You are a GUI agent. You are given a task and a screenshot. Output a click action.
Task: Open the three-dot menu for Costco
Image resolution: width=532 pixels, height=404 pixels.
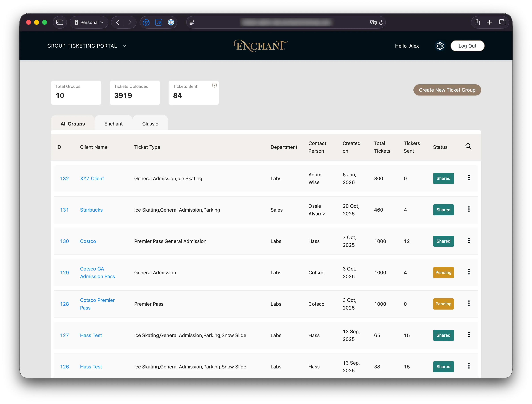pyautogui.click(x=469, y=240)
